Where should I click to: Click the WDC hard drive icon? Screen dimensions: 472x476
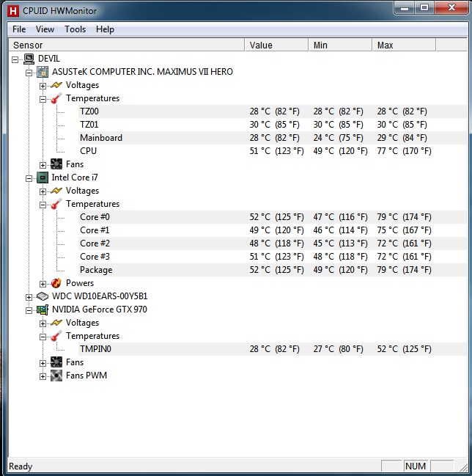pos(43,296)
